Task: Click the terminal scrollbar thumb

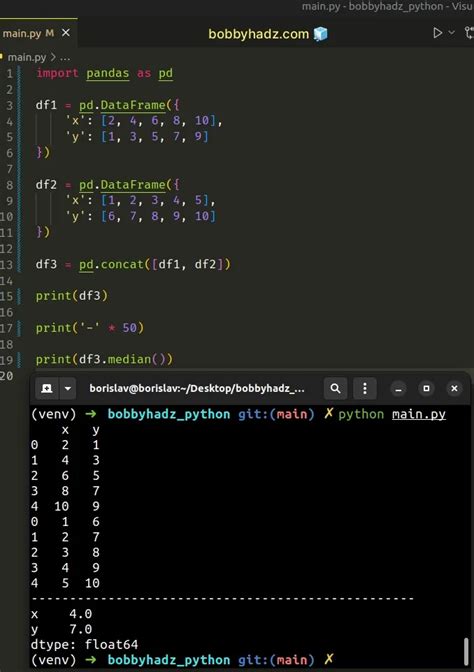Action: point(466,652)
